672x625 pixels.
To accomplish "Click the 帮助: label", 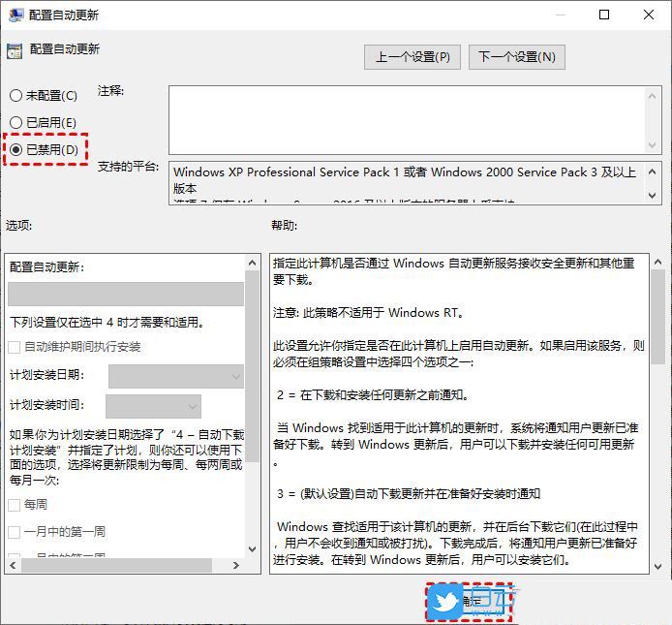I will click(284, 225).
